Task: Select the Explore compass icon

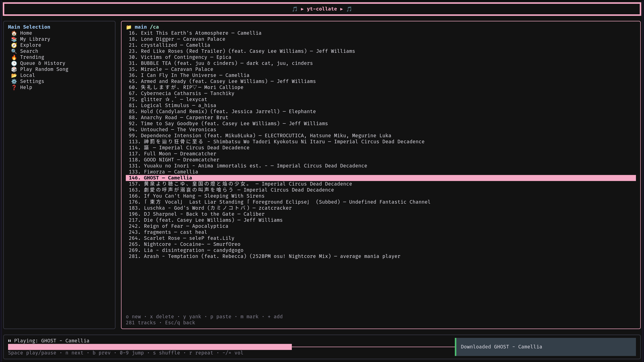Action: [x=14, y=45]
